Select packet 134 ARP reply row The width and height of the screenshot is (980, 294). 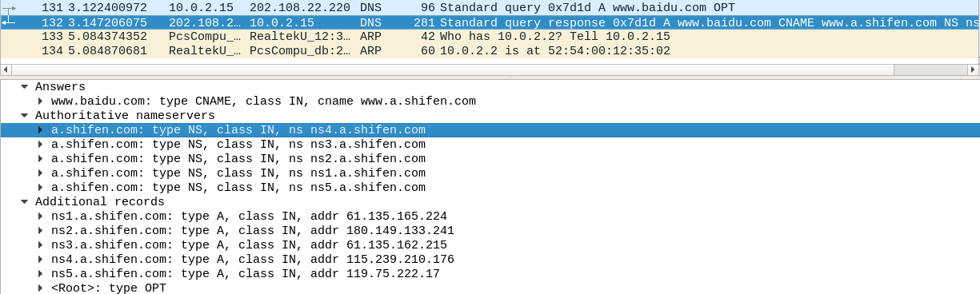[x=490, y=50]
